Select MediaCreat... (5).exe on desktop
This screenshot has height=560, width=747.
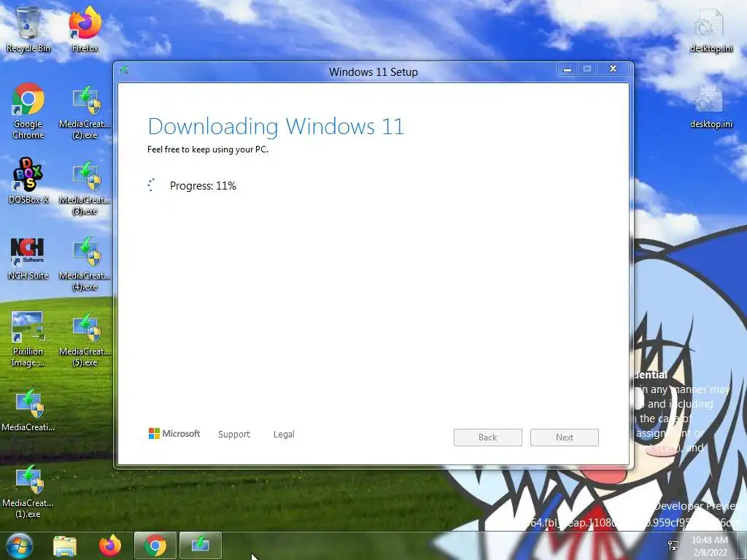(x=85, y=338)
